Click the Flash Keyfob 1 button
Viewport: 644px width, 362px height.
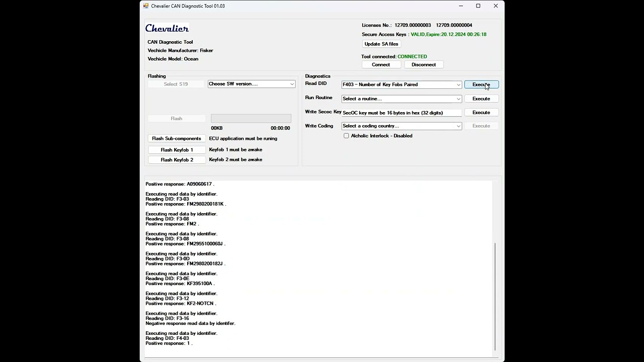tap(177, 150)
